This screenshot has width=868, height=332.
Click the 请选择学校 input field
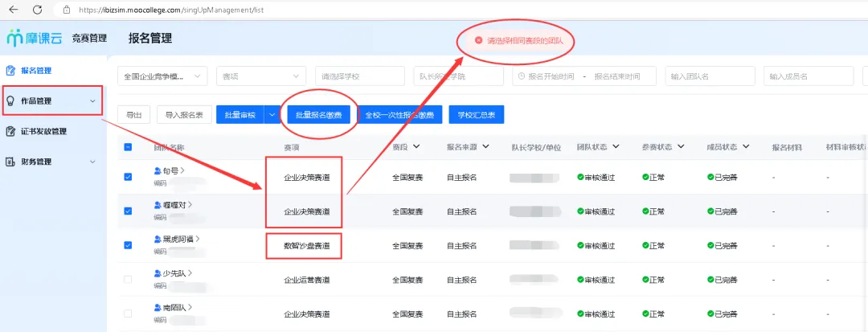pos(360,76)
